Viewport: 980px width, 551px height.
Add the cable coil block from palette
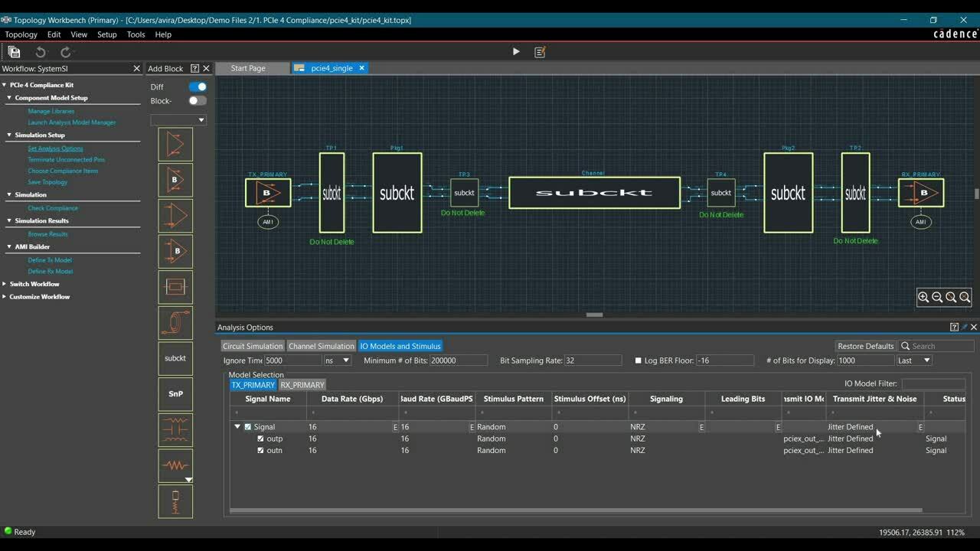pyautogui.click(x=175, y=322)
